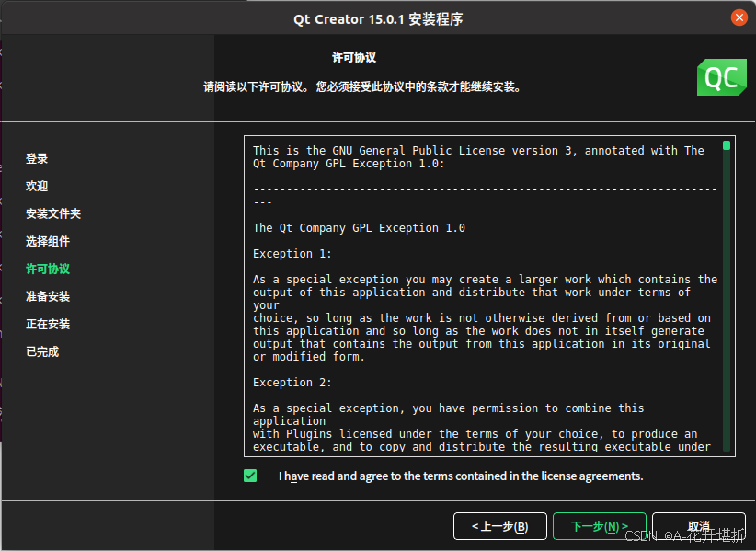
Task: Select the 安装文件夹 step in sidebar
Action: (53, 213)
